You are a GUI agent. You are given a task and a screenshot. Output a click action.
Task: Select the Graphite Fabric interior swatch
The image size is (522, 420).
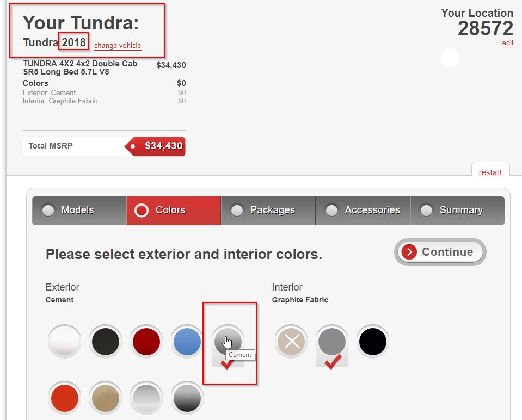tap(332, 341)
